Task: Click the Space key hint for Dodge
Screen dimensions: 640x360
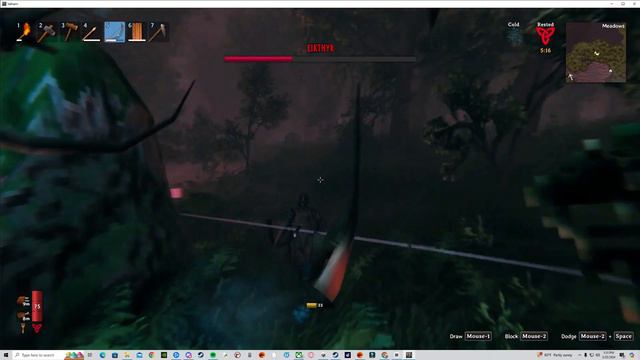Action: (x=623, y=336)
